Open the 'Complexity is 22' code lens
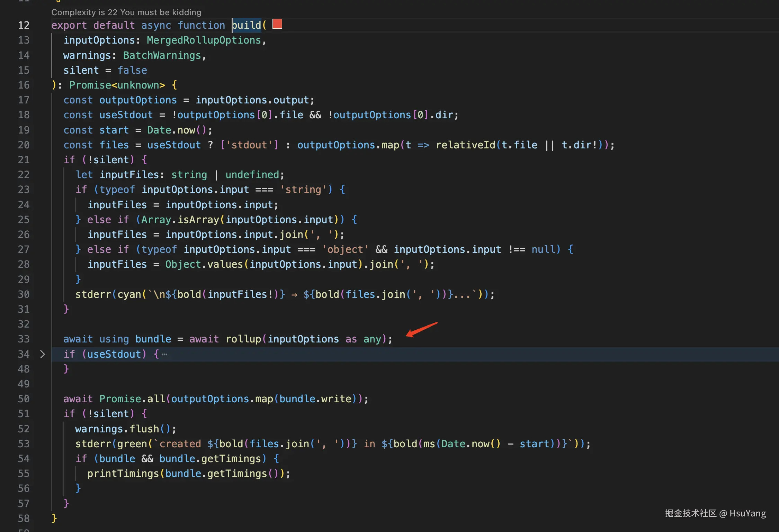 tap(126, 12)
